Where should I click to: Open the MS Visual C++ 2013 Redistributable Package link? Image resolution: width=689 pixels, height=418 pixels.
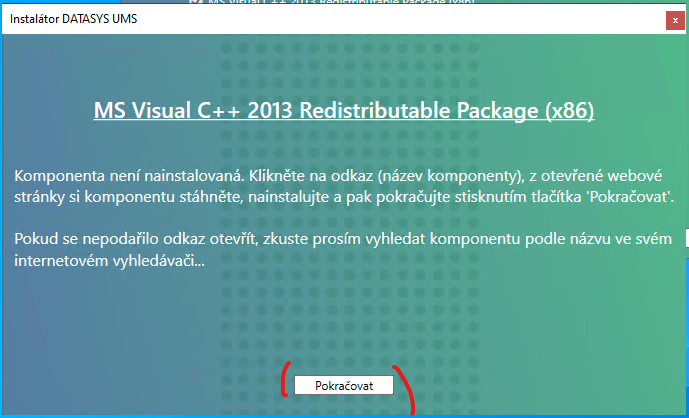pyautogui.click(x=343, y=109)
